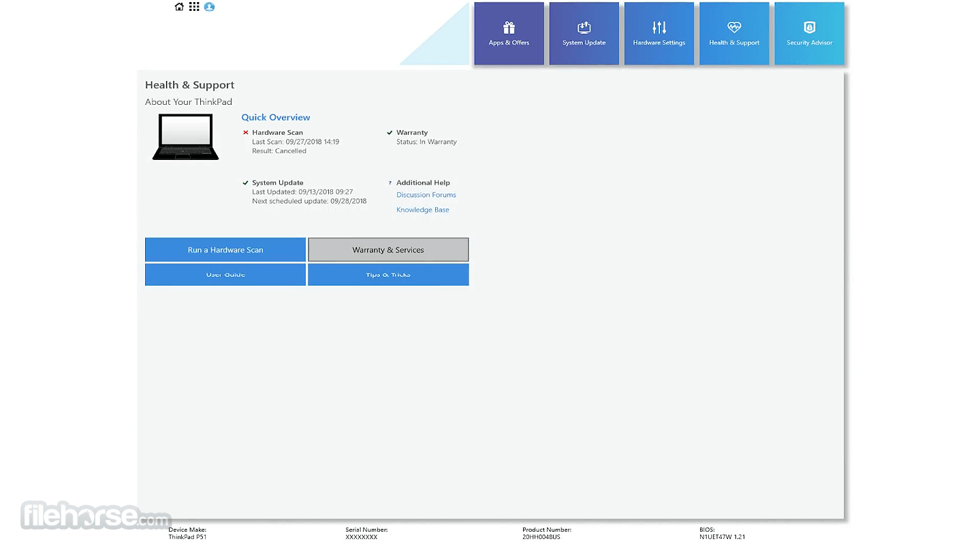The image size is (980, 550).
Task: Open the User Guide button
Action: pyautogui.click(x=225, y=274)
